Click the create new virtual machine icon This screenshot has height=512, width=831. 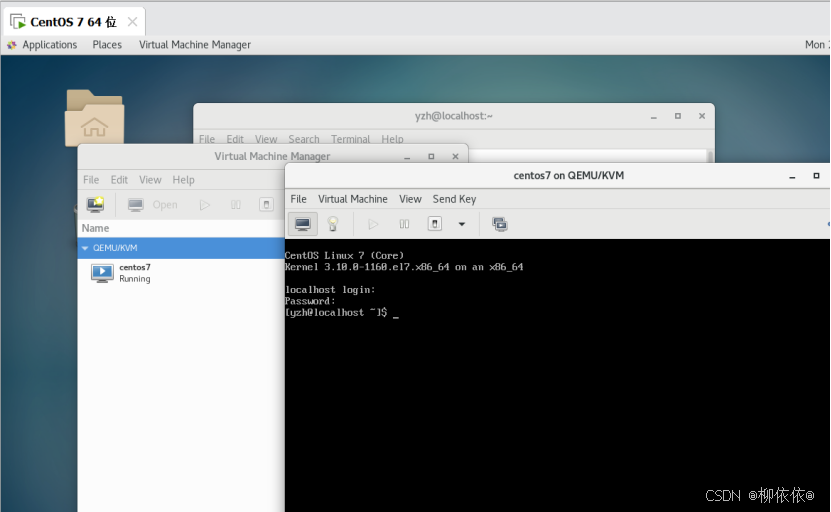[95, 205]
